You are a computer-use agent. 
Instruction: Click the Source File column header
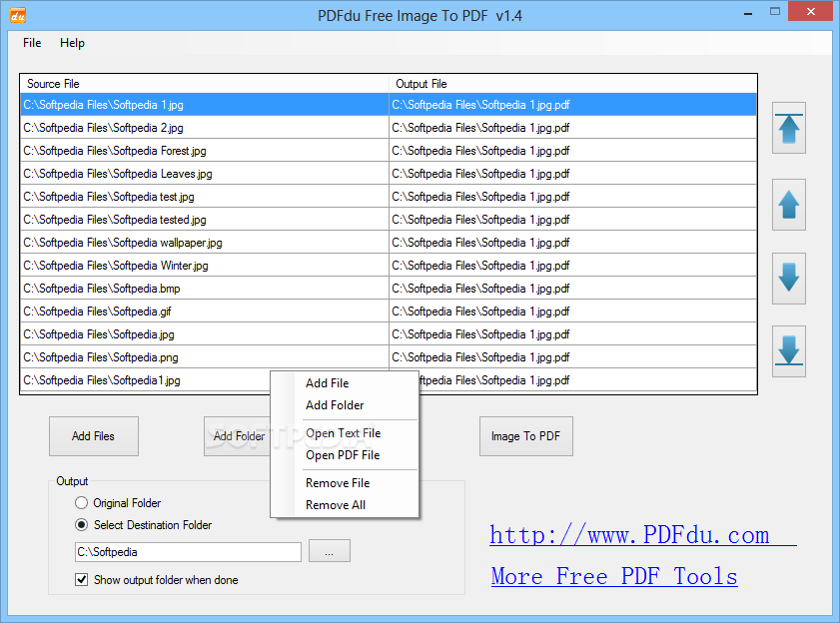(205, 84)
